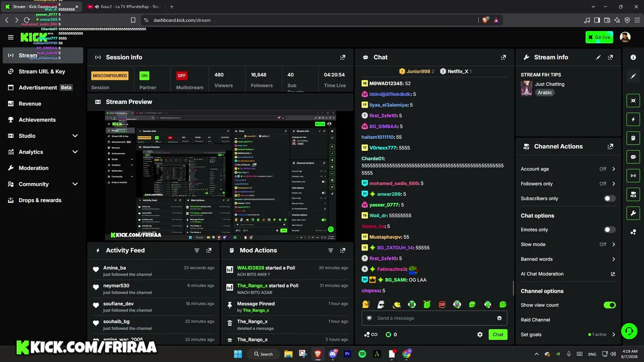Click the Brave Shields icon in address bar

point(485,20)
